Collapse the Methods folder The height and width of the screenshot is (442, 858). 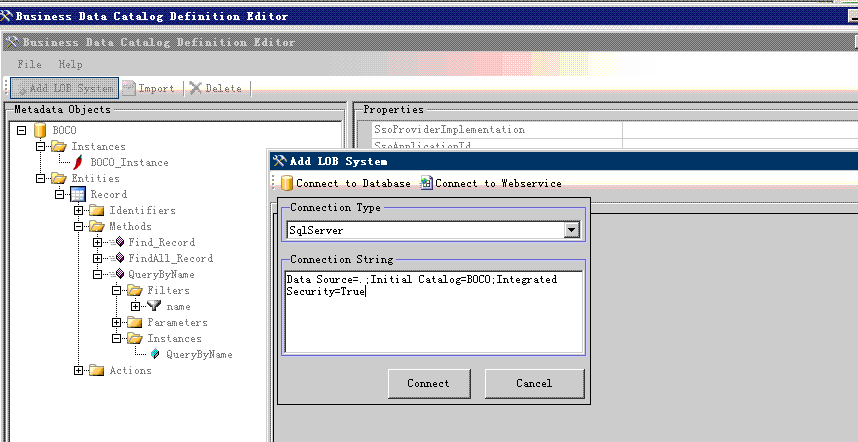[78, 226]
